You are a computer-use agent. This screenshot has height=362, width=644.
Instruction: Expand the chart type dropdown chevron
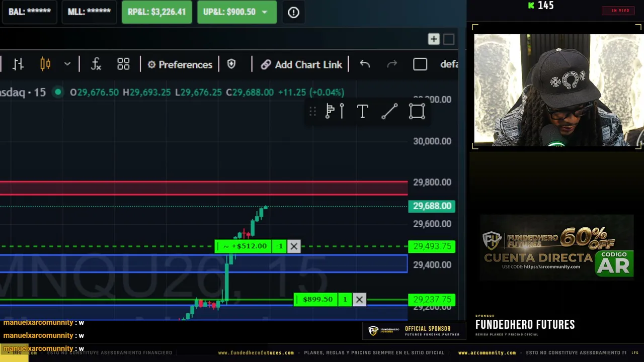point(67,64)
